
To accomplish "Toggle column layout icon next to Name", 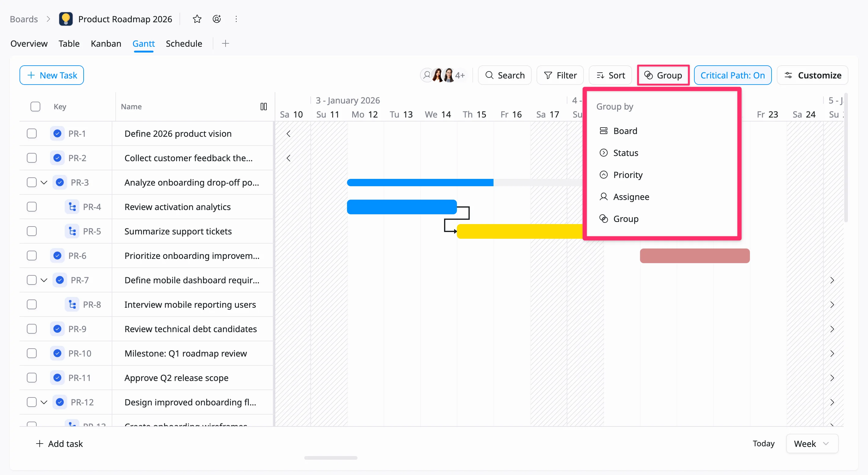I will (263, 107).
